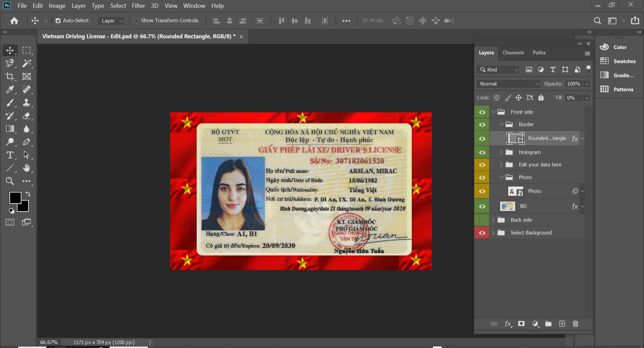Select the Crop tool
The image size is (644, 348).
[10, 76]
